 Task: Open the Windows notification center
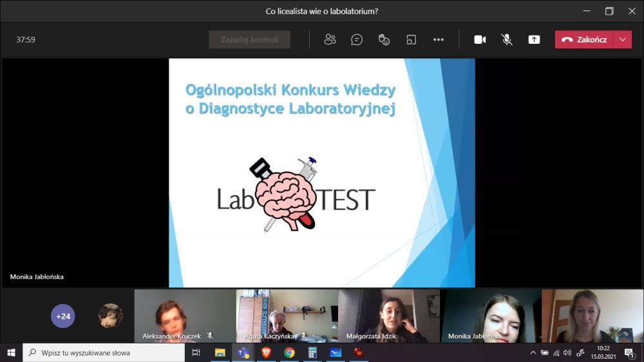629,352
